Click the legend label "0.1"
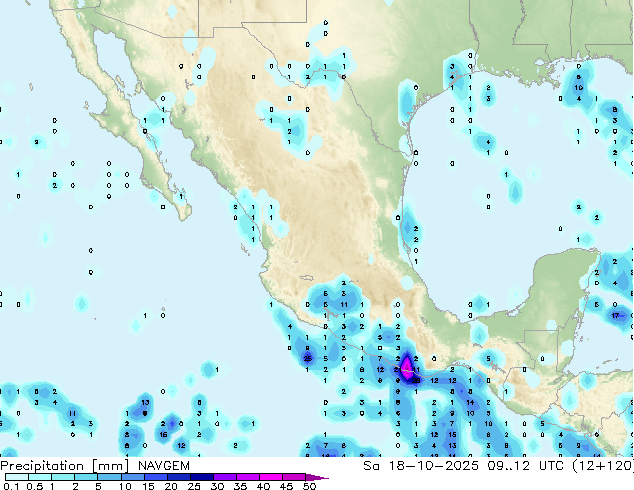The height and width of the screenshot is (490, 634). click(x=11, y=486)
